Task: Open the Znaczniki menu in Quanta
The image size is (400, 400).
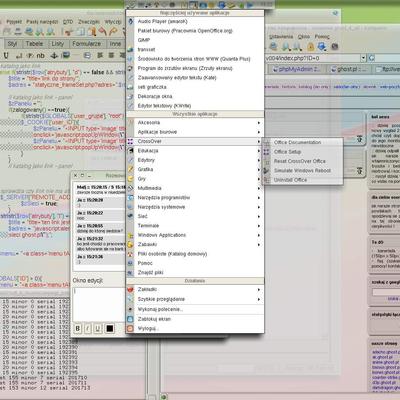Action: (89, 22)
